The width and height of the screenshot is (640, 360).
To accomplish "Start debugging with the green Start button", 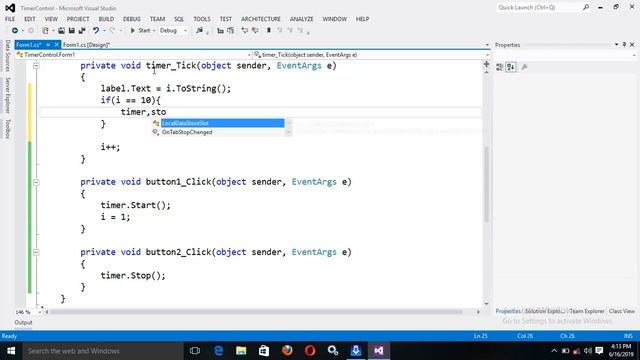I will pos(140,31).
